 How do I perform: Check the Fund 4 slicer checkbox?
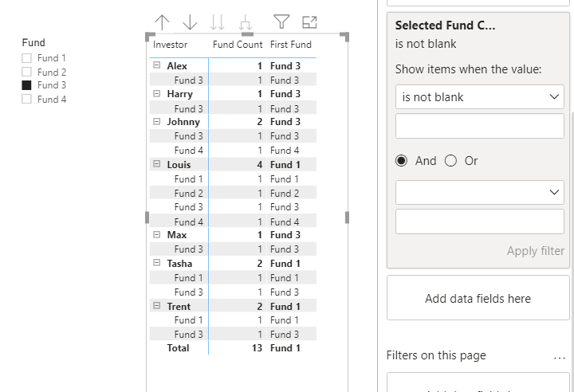[x=26, y=99]
